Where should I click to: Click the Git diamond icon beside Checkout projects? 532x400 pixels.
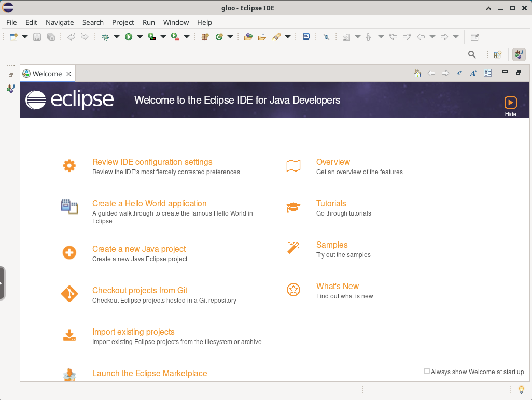click(69, 294)
